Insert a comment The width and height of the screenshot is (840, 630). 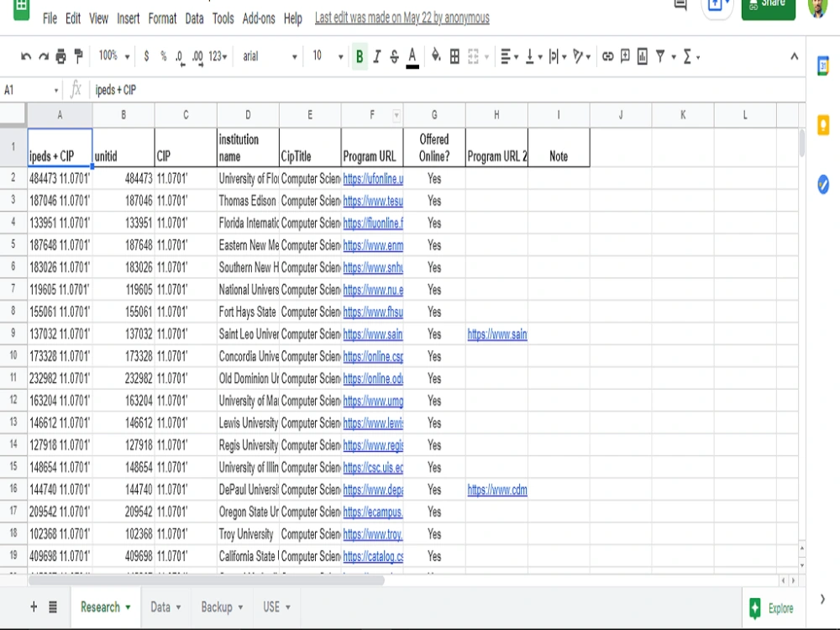(625, 56)
